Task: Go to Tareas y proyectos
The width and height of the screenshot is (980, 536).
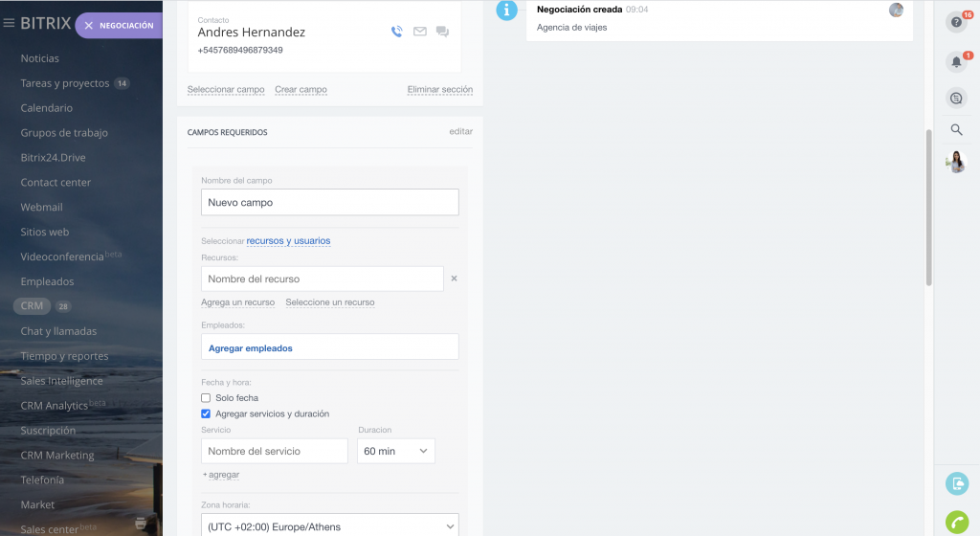Action: pyautogui.click(x=65, y=83)
